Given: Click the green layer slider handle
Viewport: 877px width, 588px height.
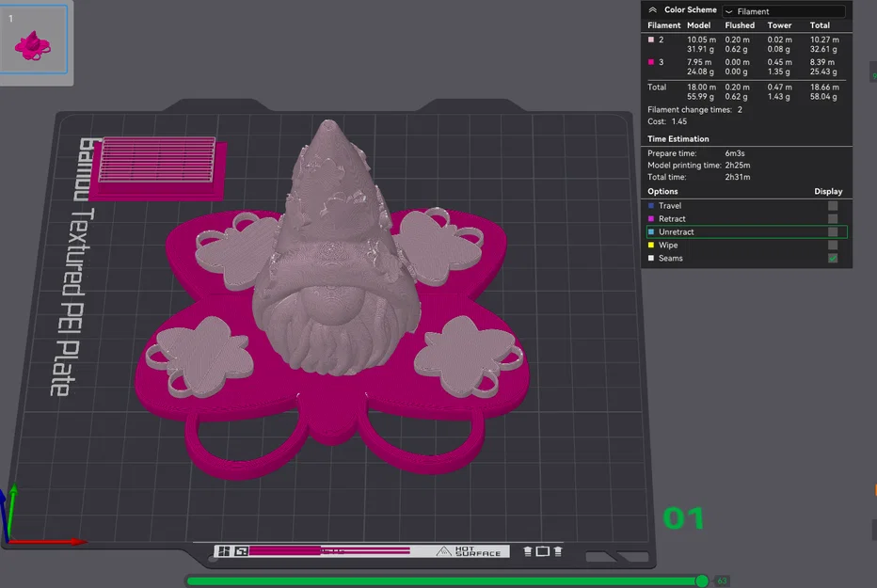Looking at the screenshot, I should pos(702,581).
